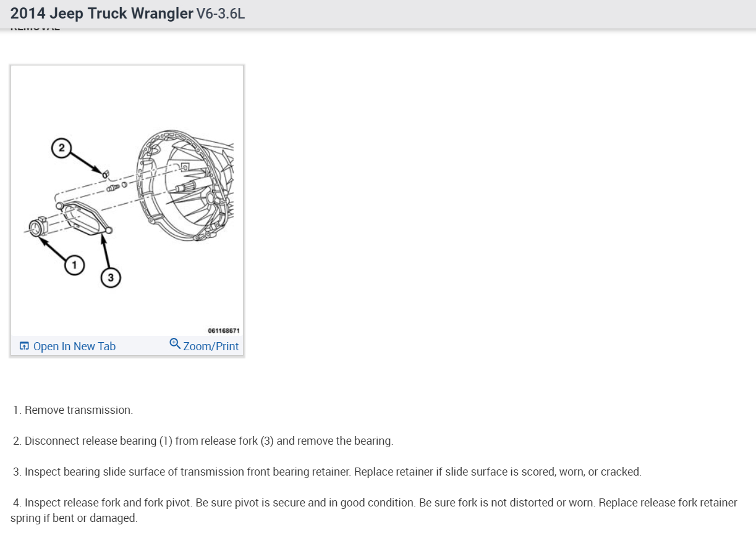Click callout number 2 in the diagram
Viewport: 756px width, 546px height.
[x=61, y=148]
